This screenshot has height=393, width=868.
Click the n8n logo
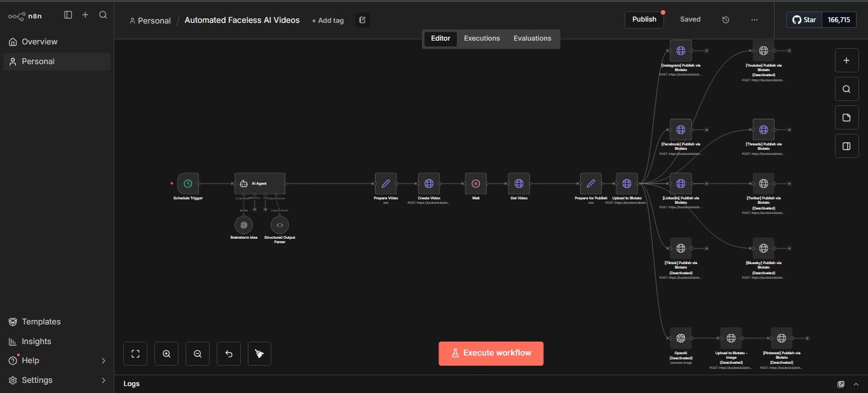coord(25,15)
